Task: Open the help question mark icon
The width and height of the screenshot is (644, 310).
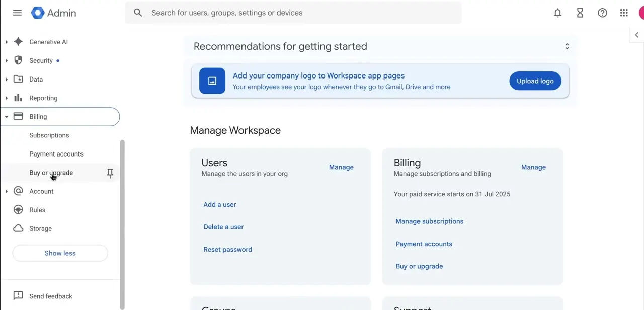Action: pyautogui.click(x=602, y=13)
